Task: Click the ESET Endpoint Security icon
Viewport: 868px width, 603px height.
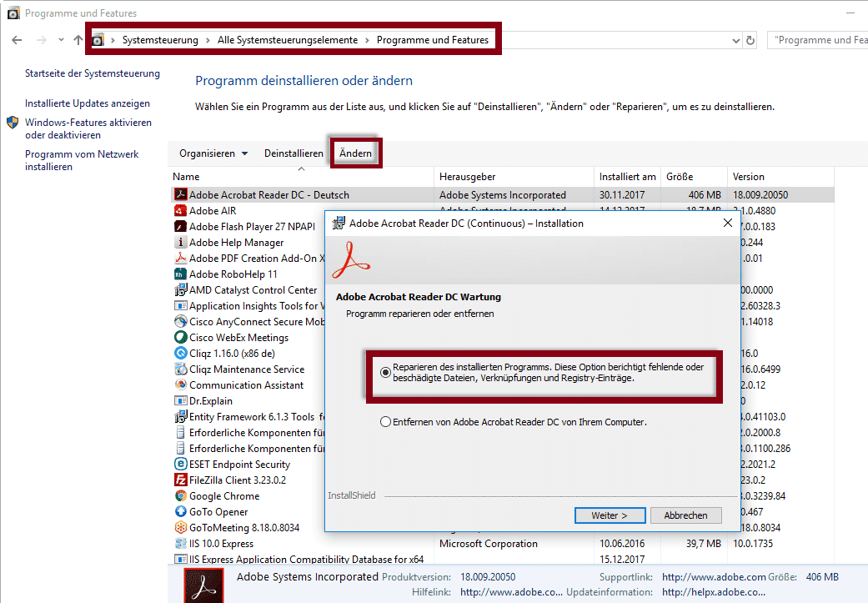Action: coord(180,464)
